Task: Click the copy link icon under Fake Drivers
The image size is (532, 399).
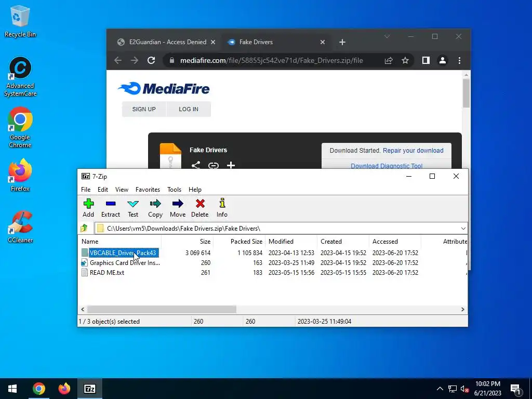Action: click(x=214, y=165)
